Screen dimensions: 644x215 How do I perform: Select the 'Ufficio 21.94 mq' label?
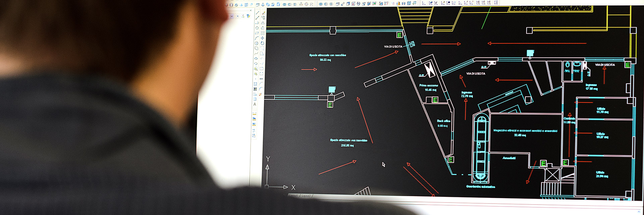coord(602,174)
